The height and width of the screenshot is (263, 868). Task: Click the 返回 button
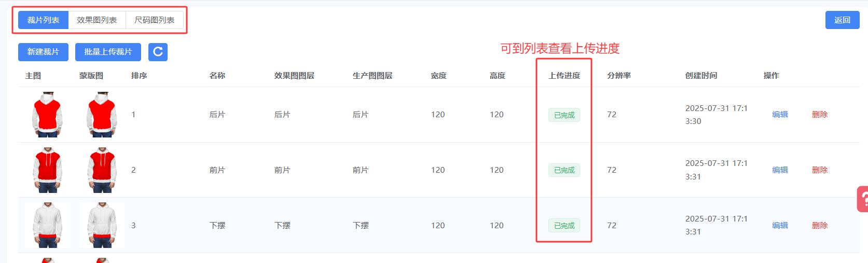[842, 20]
